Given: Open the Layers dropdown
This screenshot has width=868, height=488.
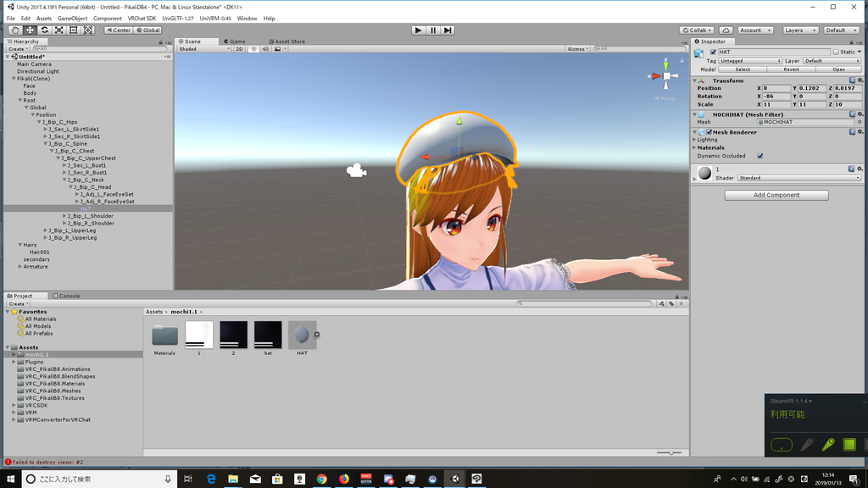Looking at the screenshot, I should click(x=800, y=30).
